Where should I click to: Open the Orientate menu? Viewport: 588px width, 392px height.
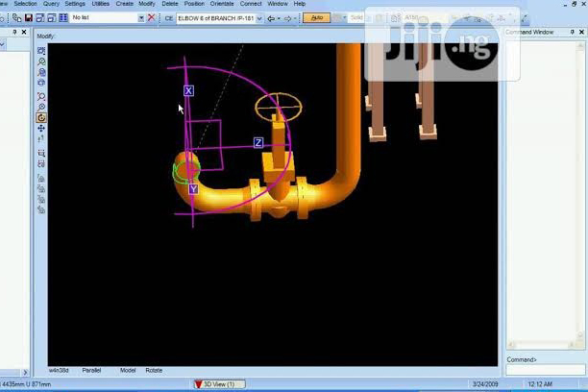click(222, 4)
